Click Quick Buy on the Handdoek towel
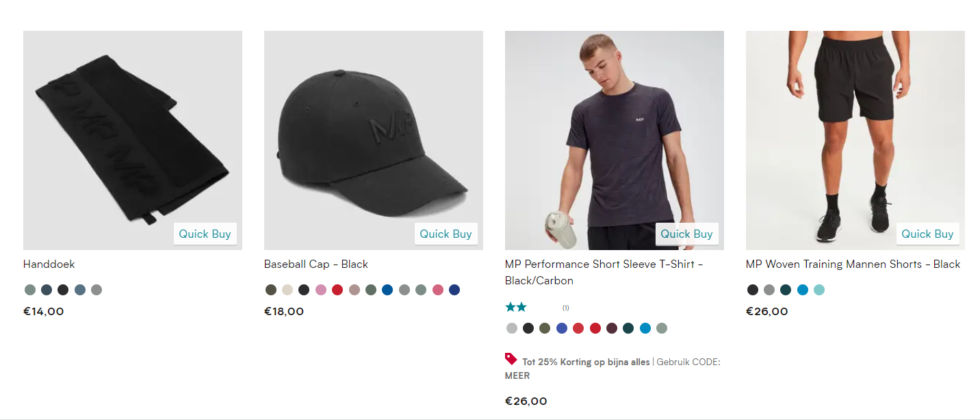Image resolution: width=980 pixels, height=420 pixels. pyautogui.click(x=205, y=233)
